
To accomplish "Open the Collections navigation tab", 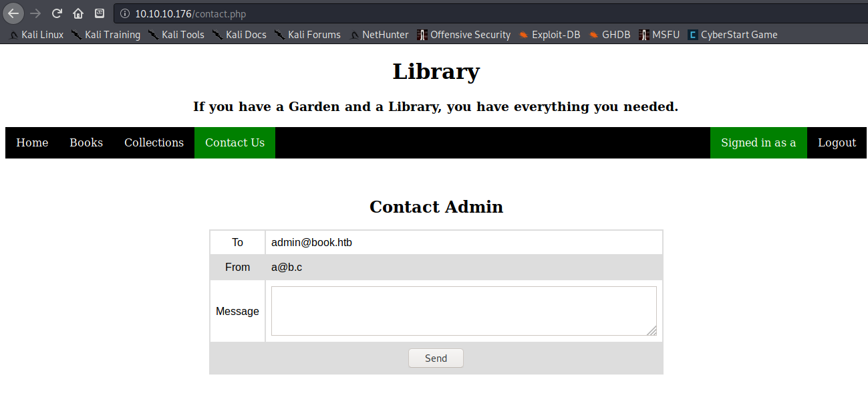I will point(154,142).
